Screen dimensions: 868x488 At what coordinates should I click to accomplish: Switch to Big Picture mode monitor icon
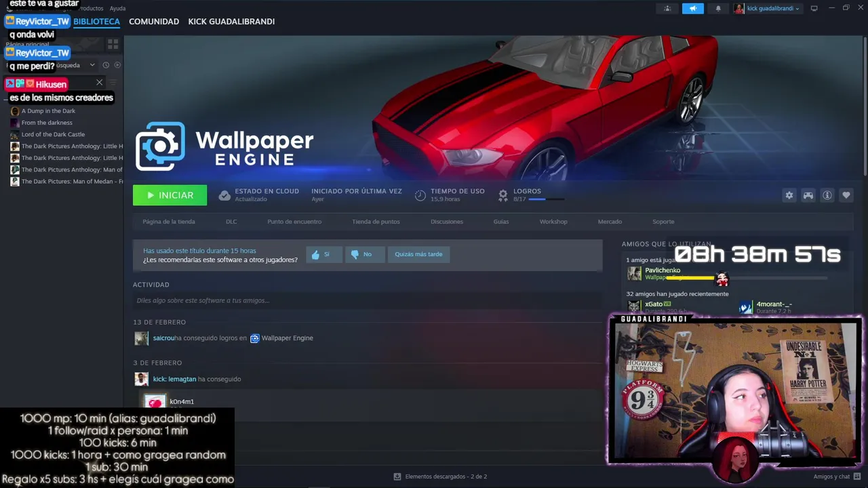pyautogui.click(x=814, y=9)
